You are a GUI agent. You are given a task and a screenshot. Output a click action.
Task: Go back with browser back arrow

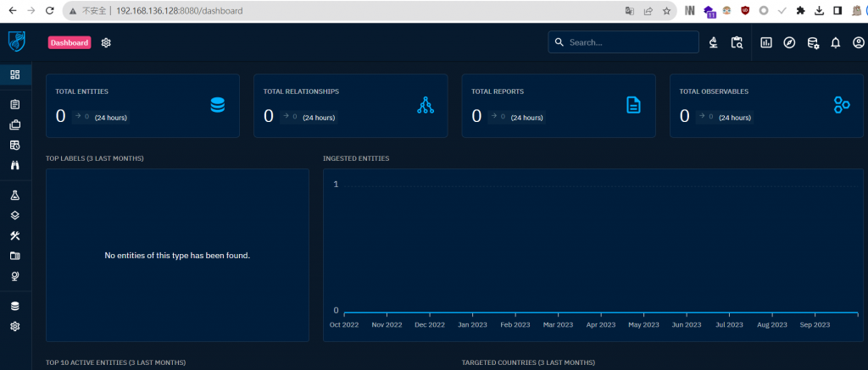pyautogui.click(x=12, y=10)
